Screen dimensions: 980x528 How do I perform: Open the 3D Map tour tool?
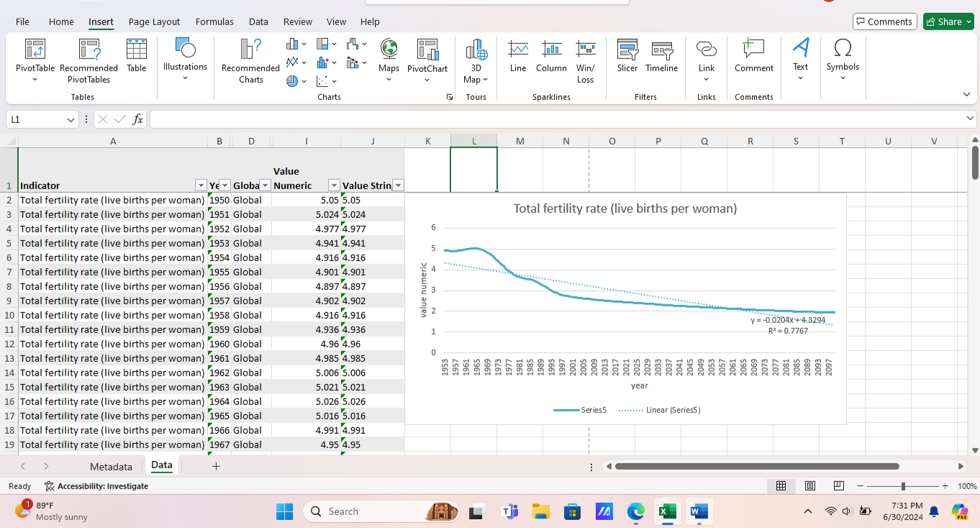tap(476, 60)
